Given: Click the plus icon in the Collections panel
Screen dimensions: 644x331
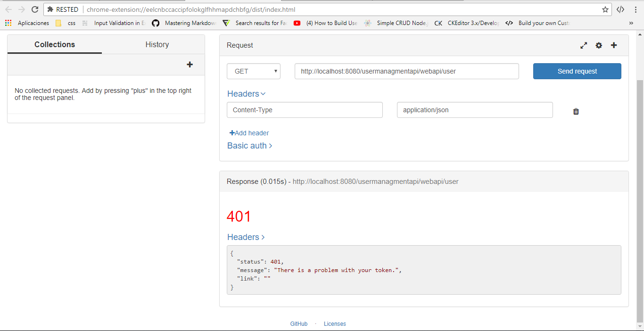Looking at the screenshot, I should click(x=190, y=65).
